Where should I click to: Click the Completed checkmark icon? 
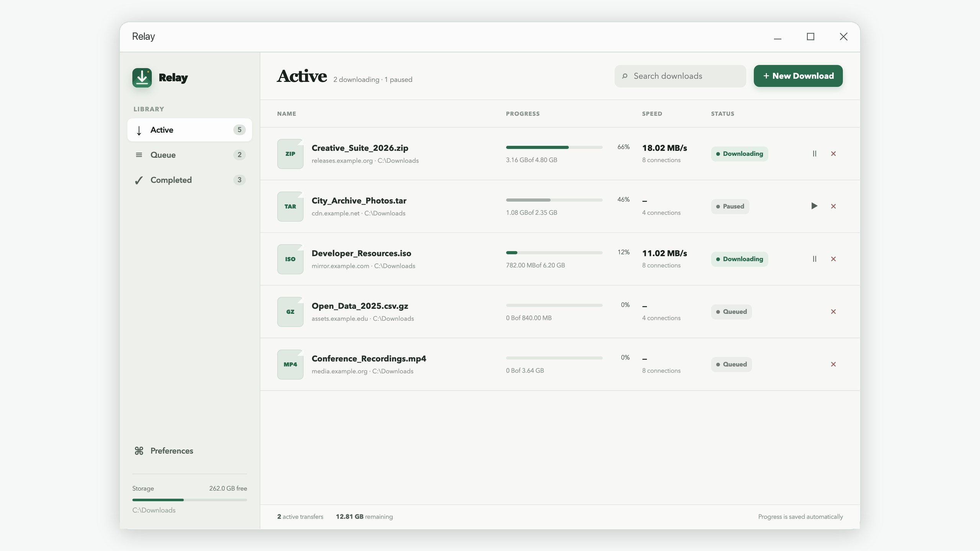tap(139, 180)
